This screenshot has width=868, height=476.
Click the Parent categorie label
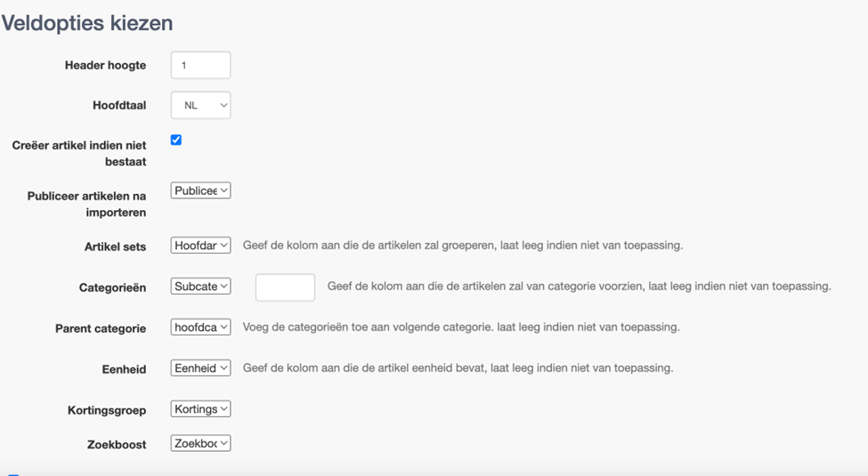[x=101, y=329]
